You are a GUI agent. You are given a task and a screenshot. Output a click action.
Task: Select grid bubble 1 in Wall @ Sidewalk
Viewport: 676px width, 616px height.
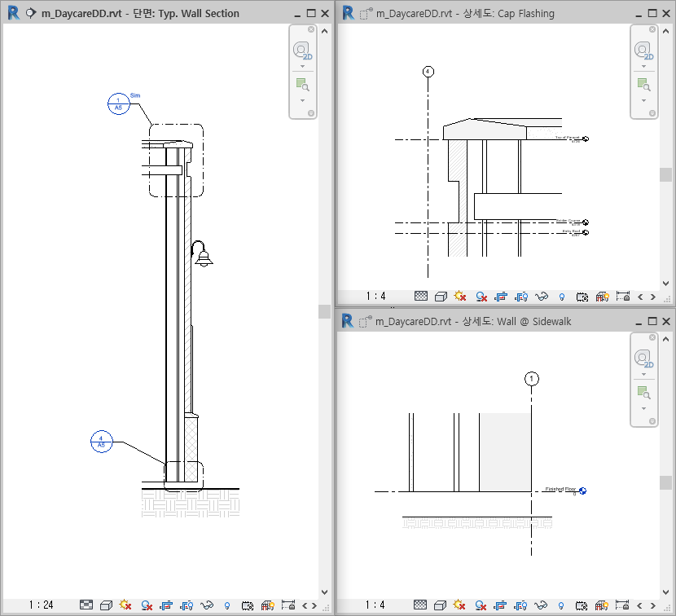pos(532,379)
